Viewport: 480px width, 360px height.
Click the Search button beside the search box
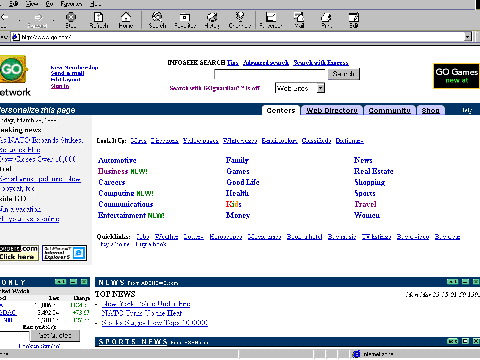click(344, 74)
